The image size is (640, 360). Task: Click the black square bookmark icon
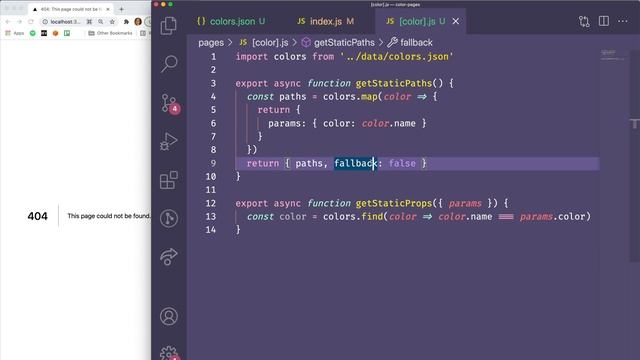[x=44, y=33]
